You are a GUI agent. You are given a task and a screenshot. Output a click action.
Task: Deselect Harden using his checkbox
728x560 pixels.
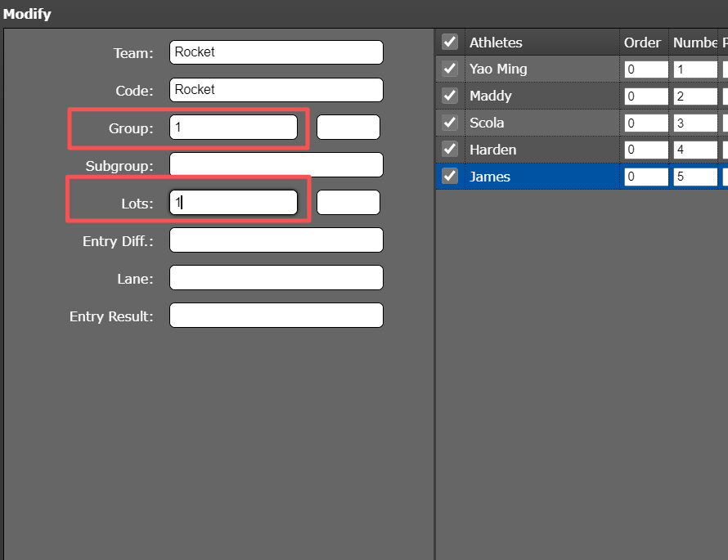[449, 150]
